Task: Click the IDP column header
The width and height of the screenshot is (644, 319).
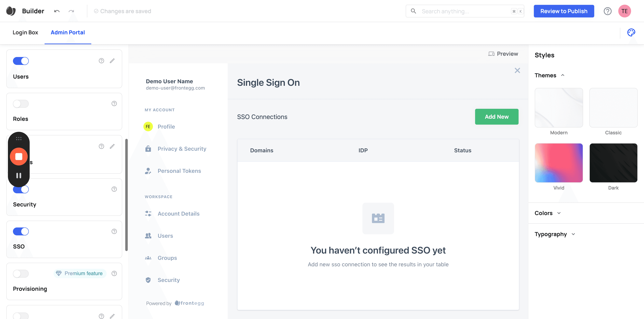Action: coord(363,150)
